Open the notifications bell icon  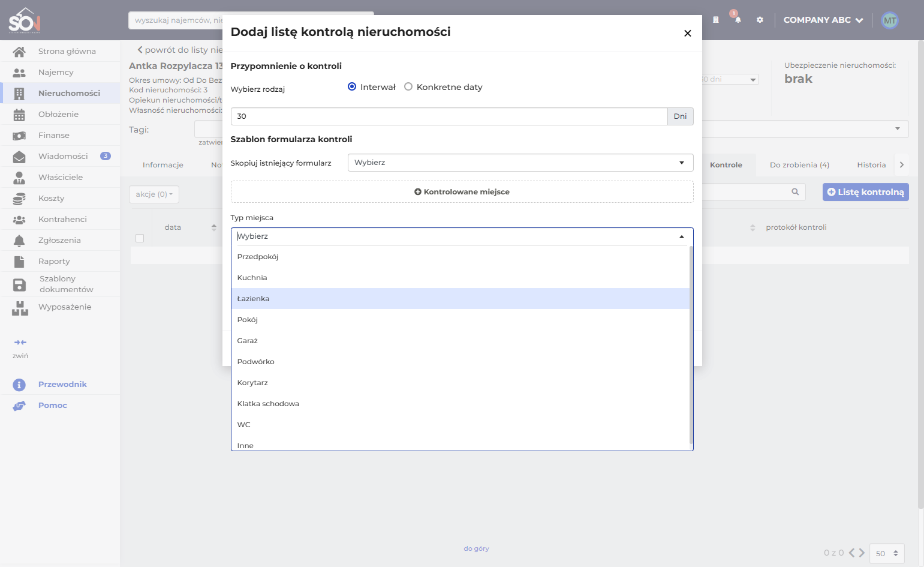(x=738, y=20)
